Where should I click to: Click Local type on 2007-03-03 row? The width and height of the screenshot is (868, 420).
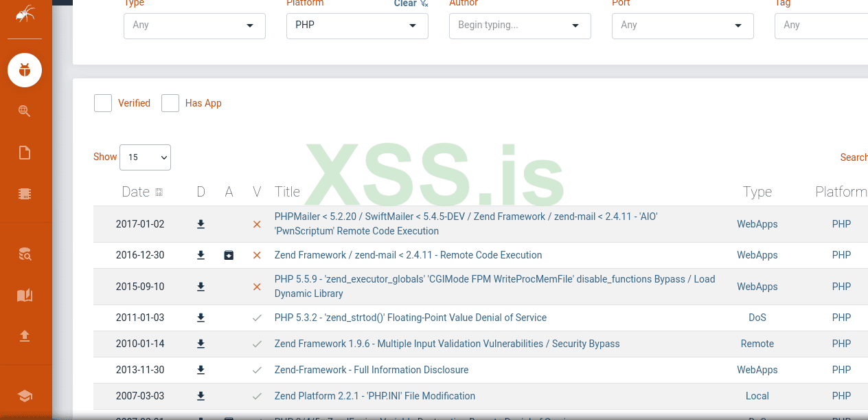(757, 396)
